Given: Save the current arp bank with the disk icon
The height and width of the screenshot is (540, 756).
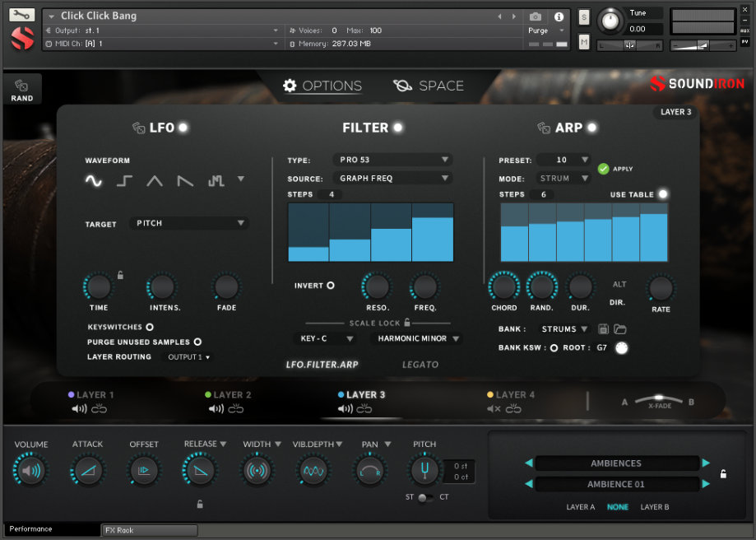Looking at the screenshot, I should click(604, 328).
